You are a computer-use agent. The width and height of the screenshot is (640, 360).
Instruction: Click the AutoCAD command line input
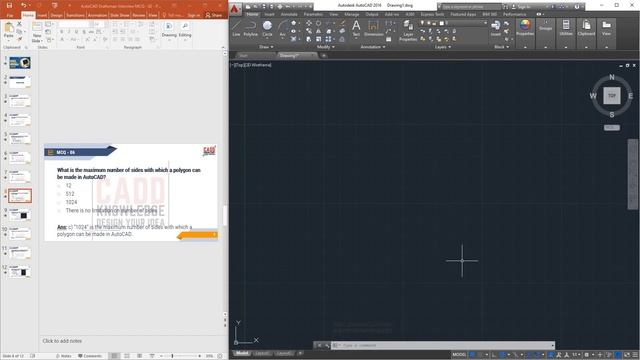(443, 345)
